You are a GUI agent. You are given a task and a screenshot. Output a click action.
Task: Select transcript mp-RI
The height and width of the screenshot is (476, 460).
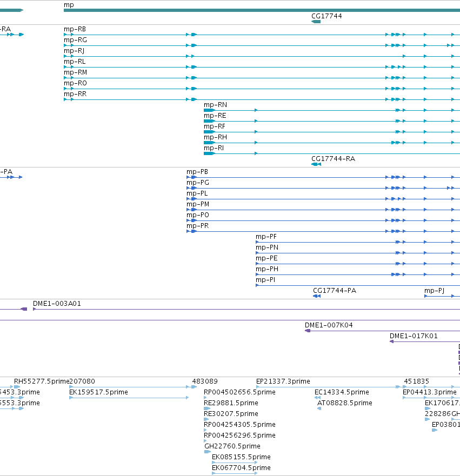[214, 148]
